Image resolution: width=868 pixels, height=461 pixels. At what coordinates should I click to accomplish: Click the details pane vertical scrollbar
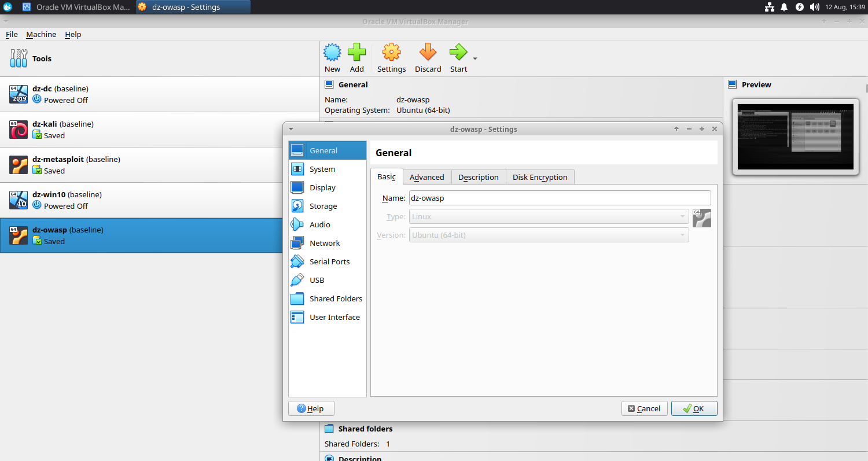(x=866, y=87)
